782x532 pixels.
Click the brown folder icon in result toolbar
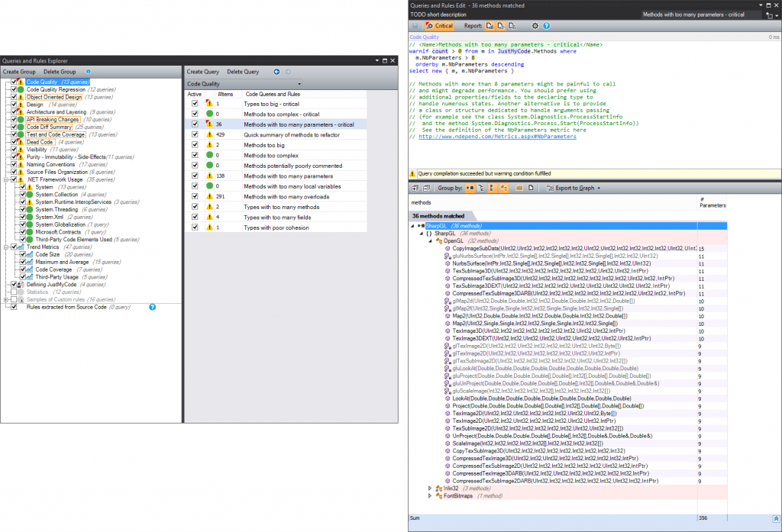(x=519, y=188)
